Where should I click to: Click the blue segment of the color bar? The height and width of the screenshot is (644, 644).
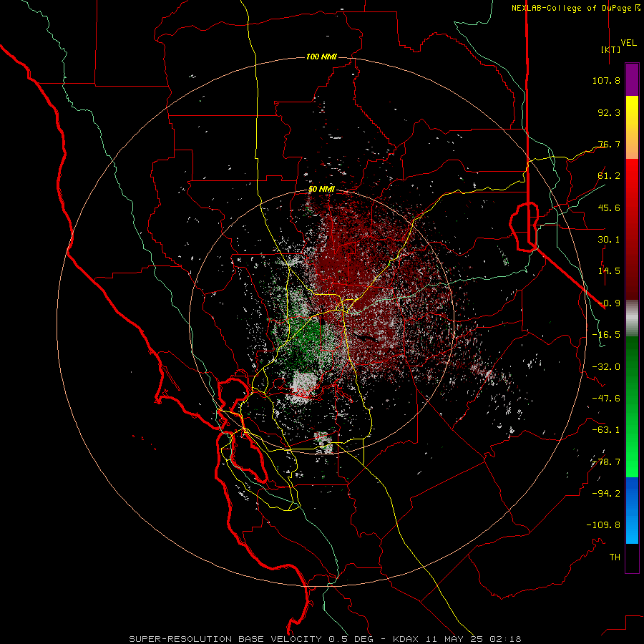(632, 510)
